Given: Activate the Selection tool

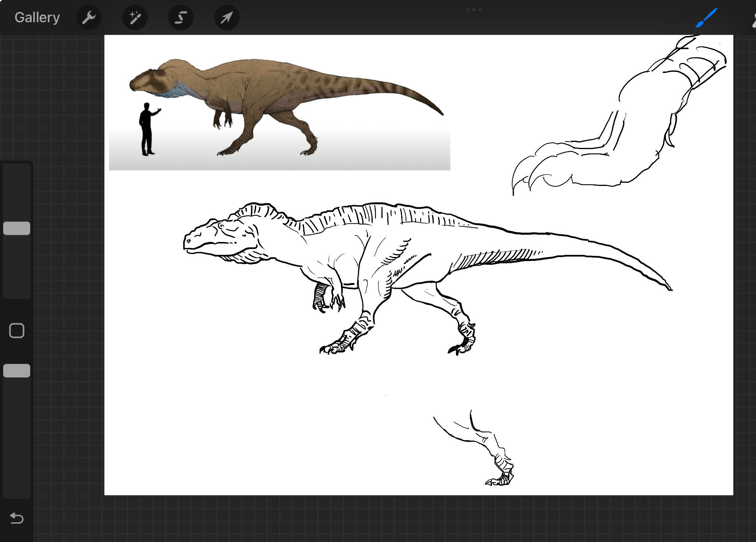Looking at the screenshot, I should [x=181, y=17].
